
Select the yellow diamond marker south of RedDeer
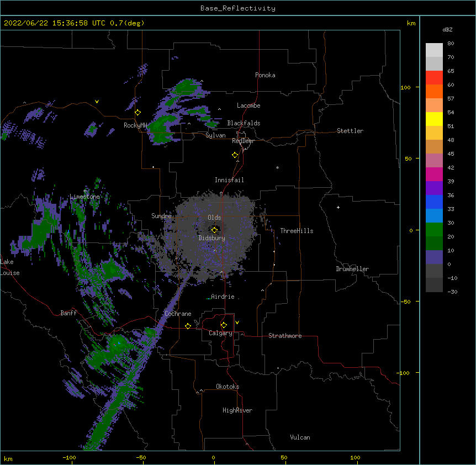click(235, 155)
